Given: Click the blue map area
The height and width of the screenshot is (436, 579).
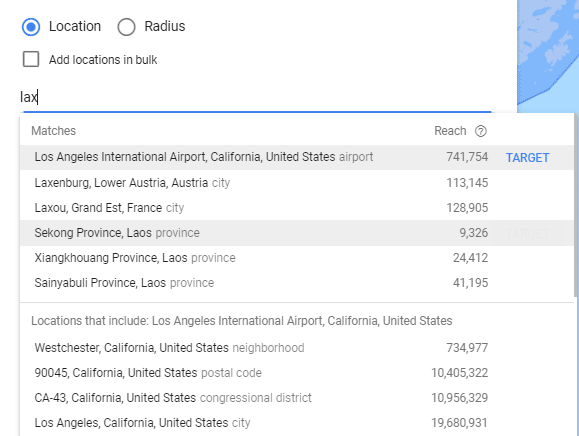Looking at the screenshot, I should click(548, 56).
